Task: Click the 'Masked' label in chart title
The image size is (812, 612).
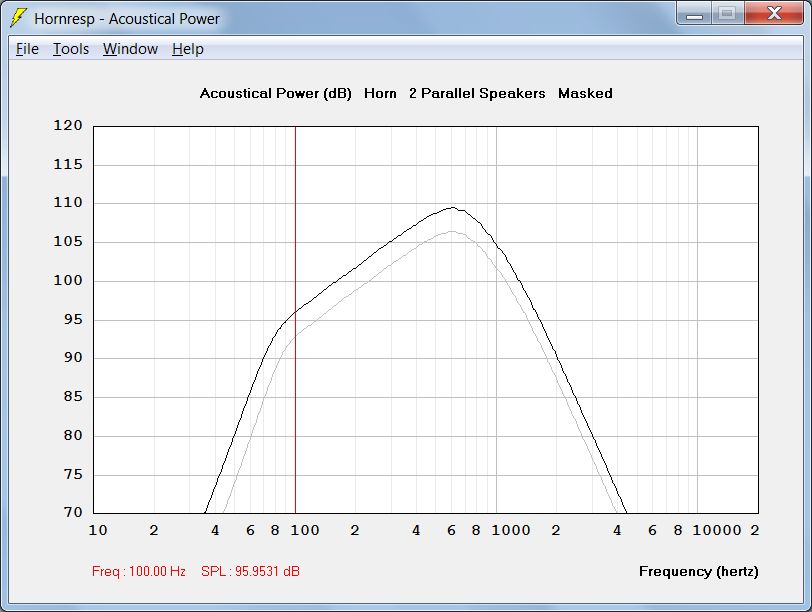Action: (x=585, y=94)
